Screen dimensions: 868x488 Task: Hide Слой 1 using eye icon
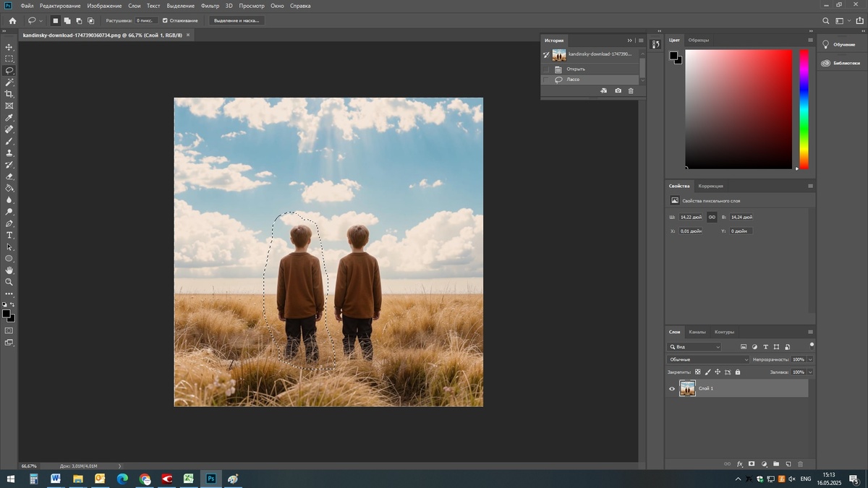(x=672, y=389)
